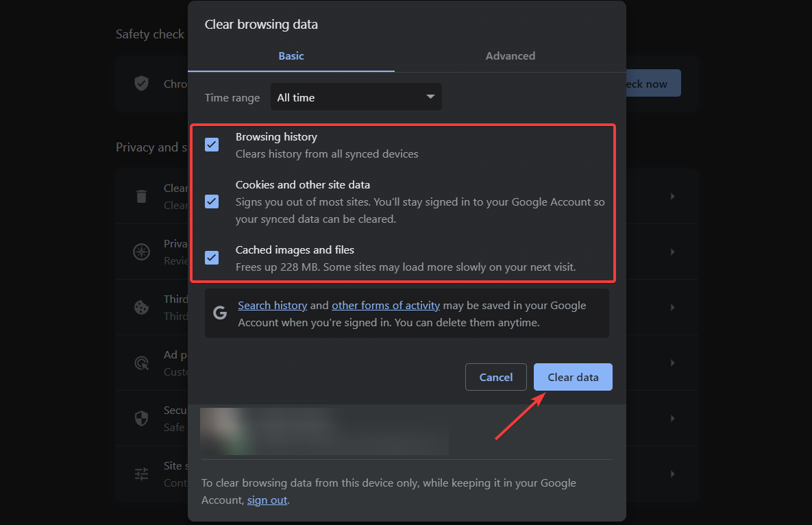Expand the Security row chevron arrow
This screenshot has width=812, height=525.
tap(672, 418)
